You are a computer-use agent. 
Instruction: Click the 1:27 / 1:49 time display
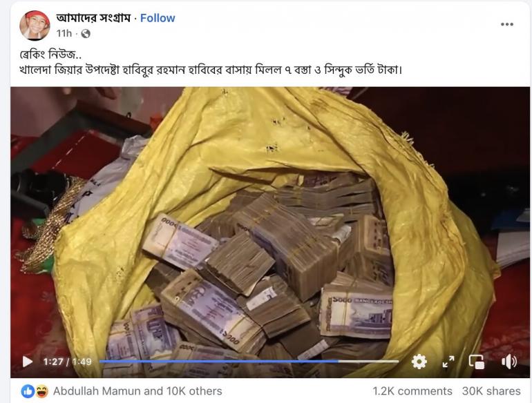[67, 362]
